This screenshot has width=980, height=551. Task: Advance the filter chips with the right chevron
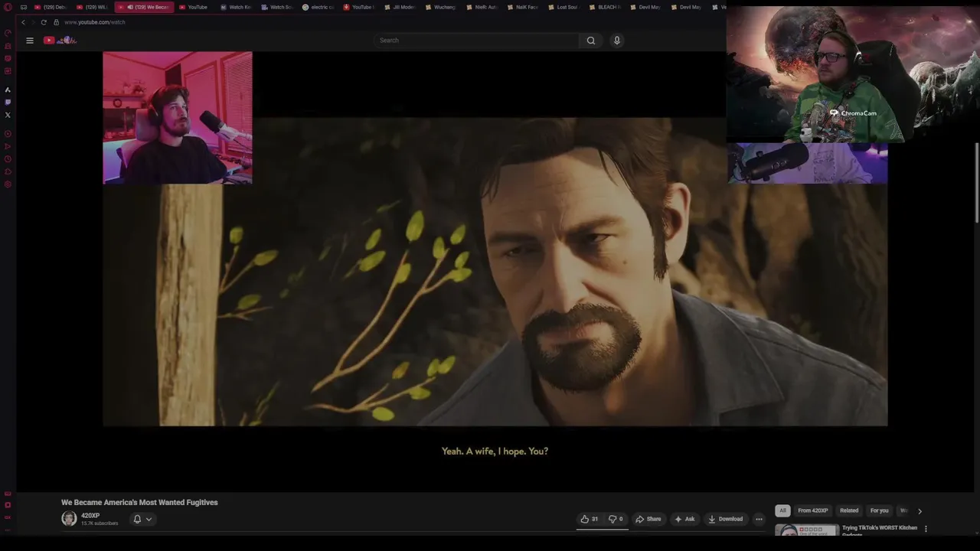pos(920,511)
